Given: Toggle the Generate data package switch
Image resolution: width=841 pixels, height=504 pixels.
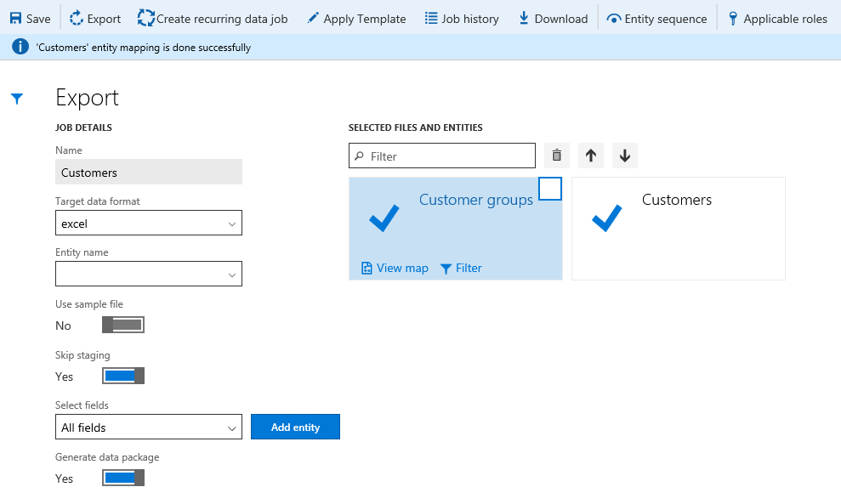Looking at the screenshot, I should [123, 478].
